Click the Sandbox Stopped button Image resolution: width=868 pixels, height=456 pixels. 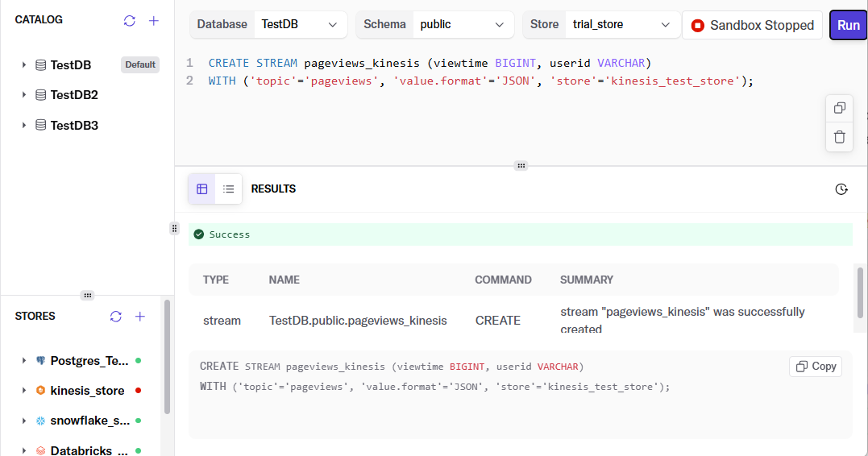click(x=752, y=26)
